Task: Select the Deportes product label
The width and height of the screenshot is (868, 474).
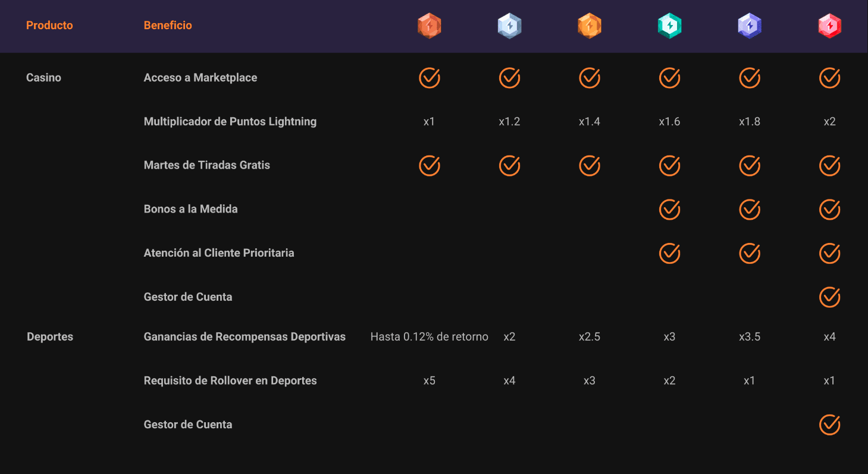Action: tap(50, 337)
